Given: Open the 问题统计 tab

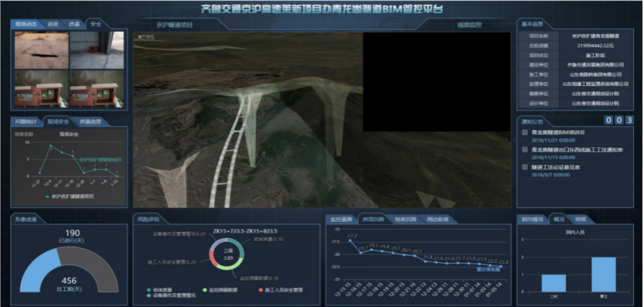Looking at the screenshot, I should tap(26, 122).
